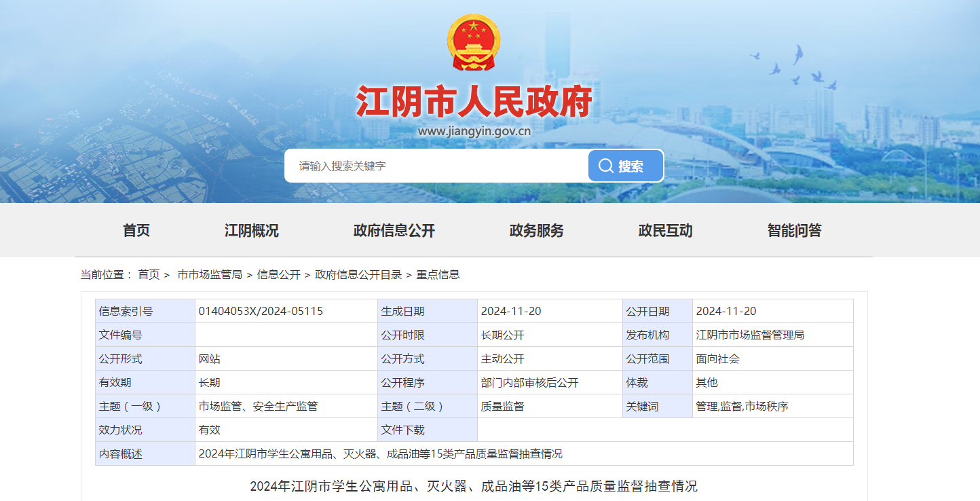
Task: Click the 文件编号 label cell
Action: [x=145, y=335]
